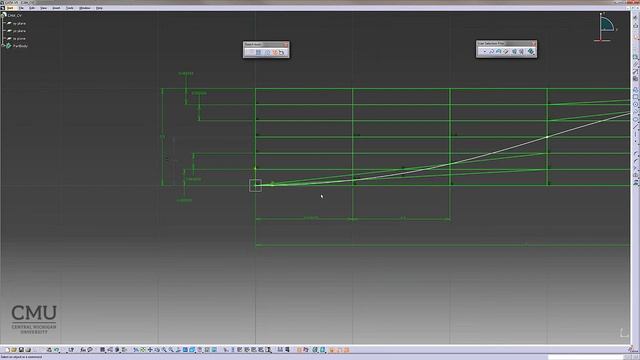The image size is (640, 360).
Task: Toggle Snap to Point in Sketch tools
Action: tap(258, 53)
